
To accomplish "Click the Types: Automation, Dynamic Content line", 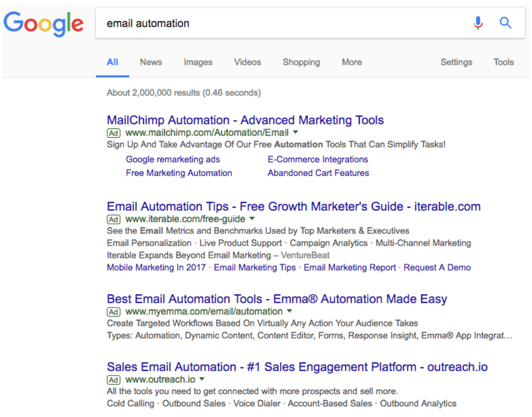I will pyautogui.click(x=309, y=336).
